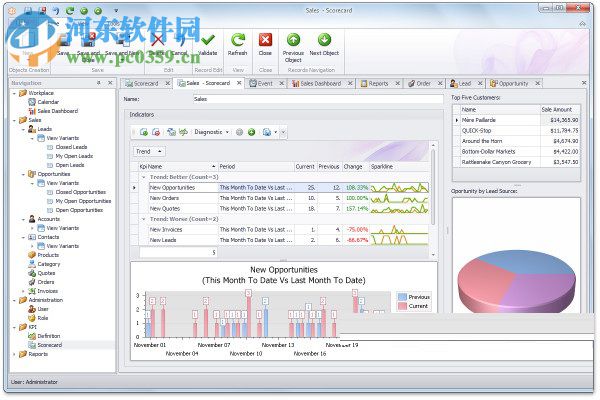
Task: Click the Indicators grid vertical scrollbar
Action: (433, 199)
